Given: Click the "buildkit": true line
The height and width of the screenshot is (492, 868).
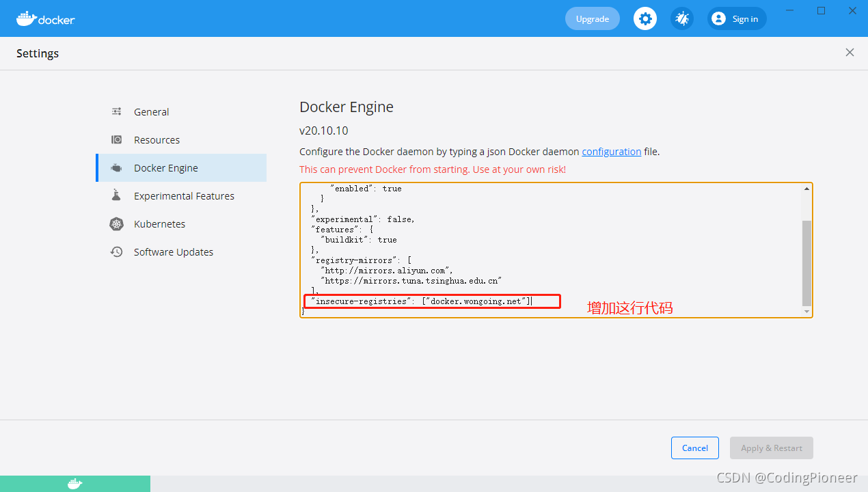Looking at the screenshot, I should 359,240.
